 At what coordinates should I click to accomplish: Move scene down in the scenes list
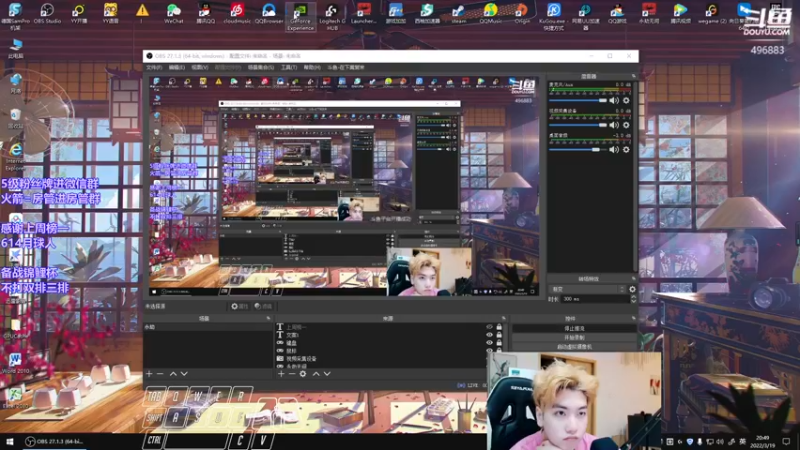pyautogui.click(x=184, y=374)
